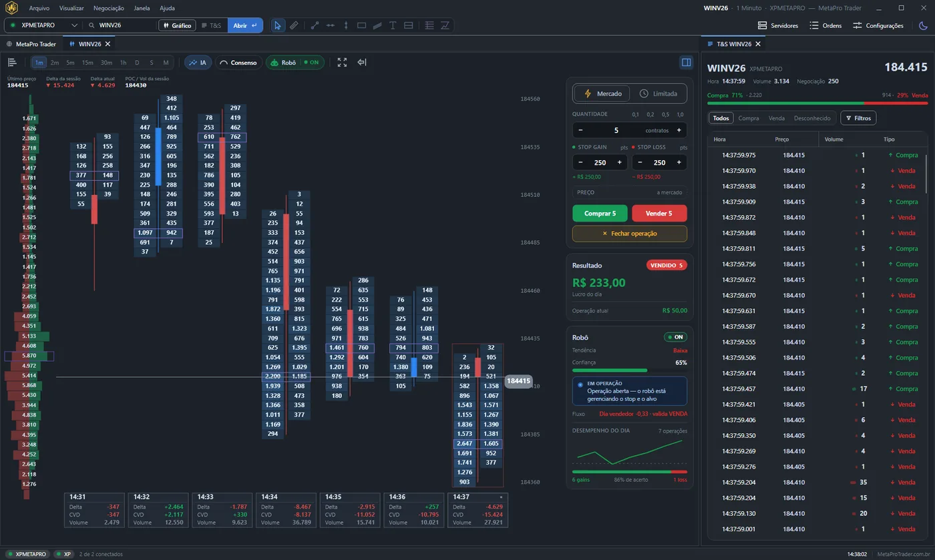Click the Compra/Venda ratio bar

tap(817, 103)
